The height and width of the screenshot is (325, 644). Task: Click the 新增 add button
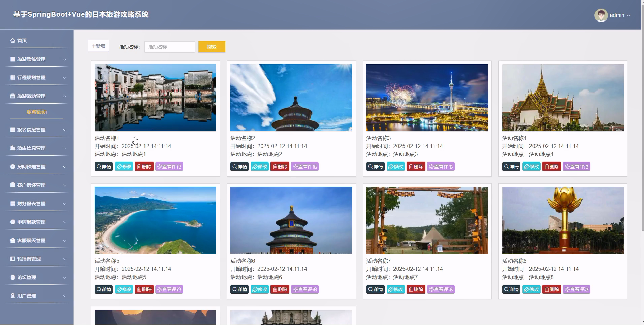click(x=98, y=46)
